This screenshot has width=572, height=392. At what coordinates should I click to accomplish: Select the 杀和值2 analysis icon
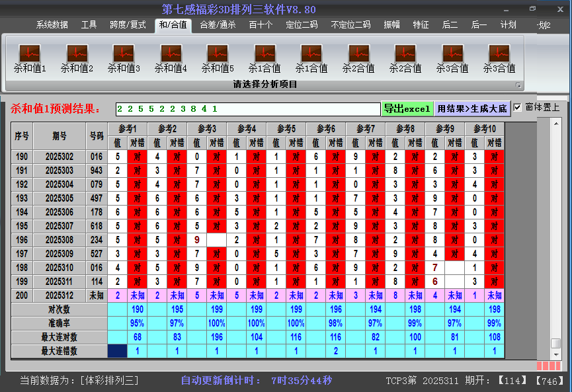(x=77, y=54)
